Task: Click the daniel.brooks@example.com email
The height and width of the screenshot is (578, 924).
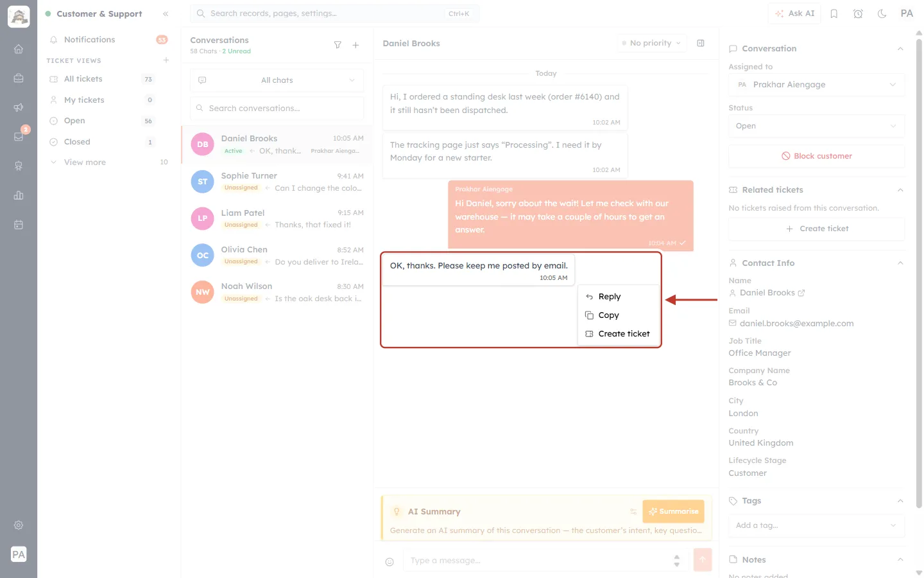Action: point(796,324)
